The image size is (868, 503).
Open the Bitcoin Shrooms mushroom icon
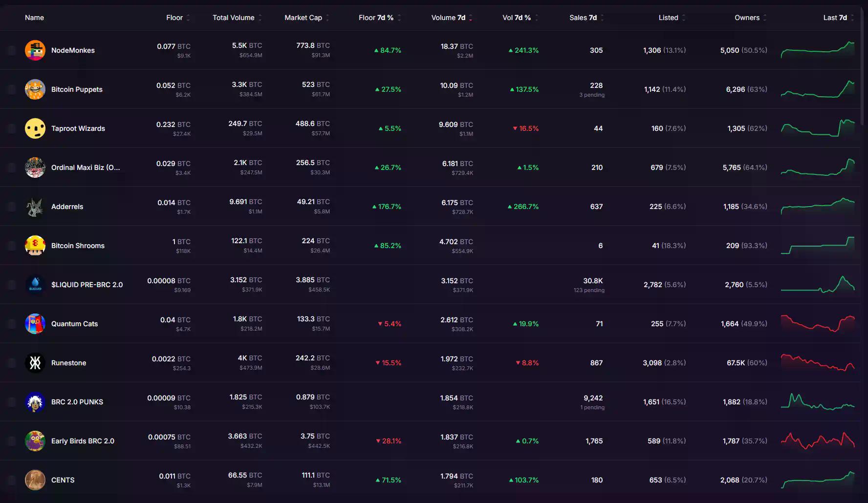(35, 246)
